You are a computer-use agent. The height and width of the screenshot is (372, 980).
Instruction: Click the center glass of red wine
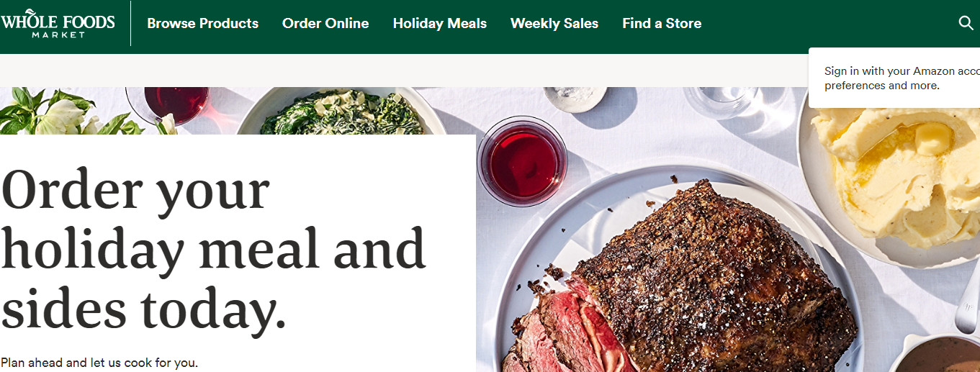pyautogui.click(x=523, y=161)
